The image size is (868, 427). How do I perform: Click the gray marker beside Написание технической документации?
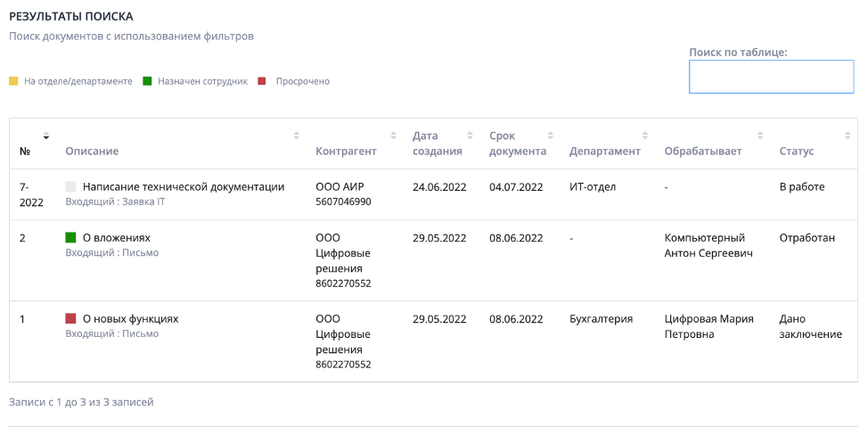point(71,187)
